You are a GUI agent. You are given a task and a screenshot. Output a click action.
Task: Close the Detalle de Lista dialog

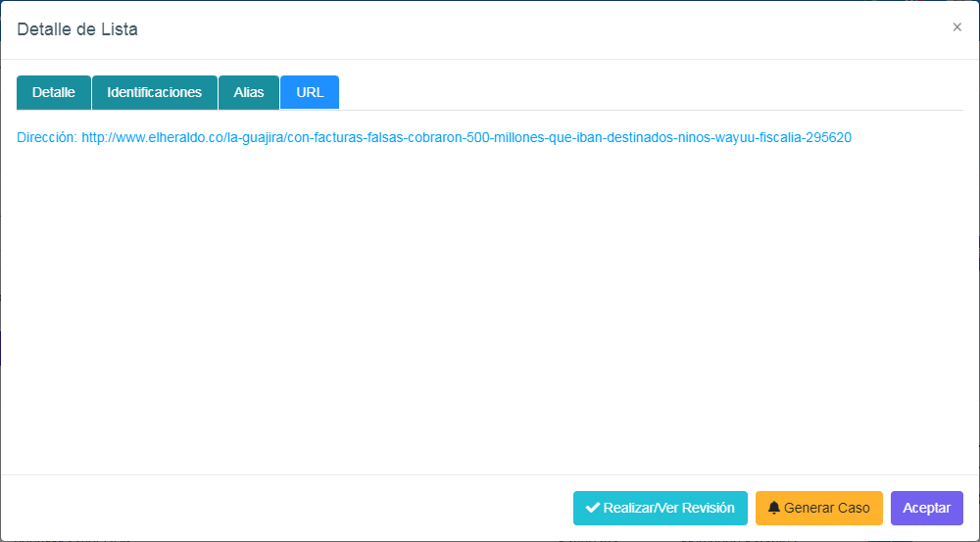tap(956, 27)
